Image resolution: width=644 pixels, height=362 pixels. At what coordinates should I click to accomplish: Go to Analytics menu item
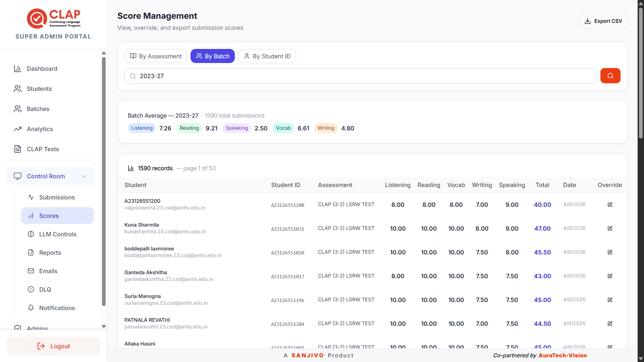(50, 129)
